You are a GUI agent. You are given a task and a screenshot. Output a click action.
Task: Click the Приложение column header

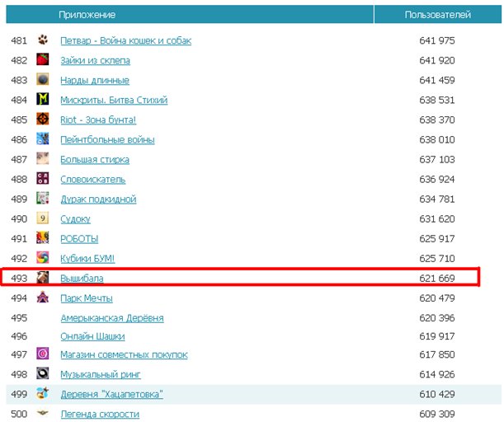pyautogui.click(x=190, y=15)
